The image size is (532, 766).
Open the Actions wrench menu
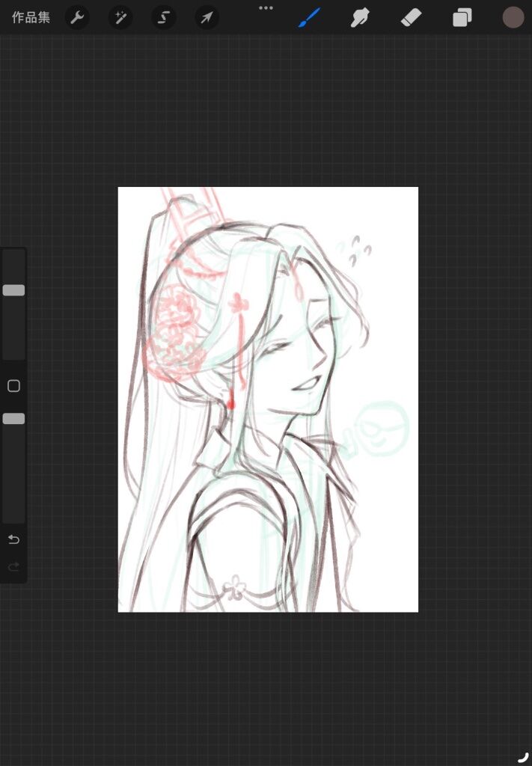(x=77, y=17)
